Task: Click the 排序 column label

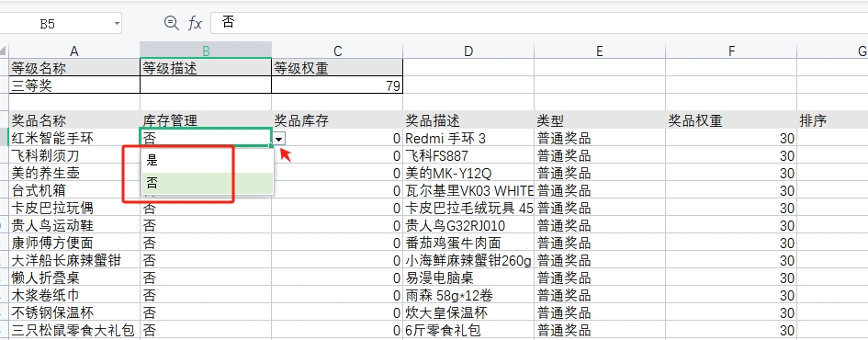Action: [x=832, y=120]
